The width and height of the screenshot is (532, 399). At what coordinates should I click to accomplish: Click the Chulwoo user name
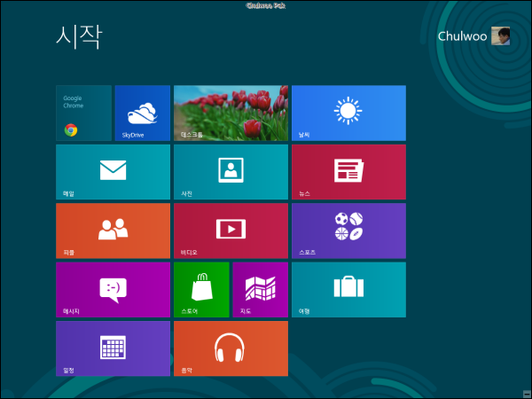(x=462, y=36)
